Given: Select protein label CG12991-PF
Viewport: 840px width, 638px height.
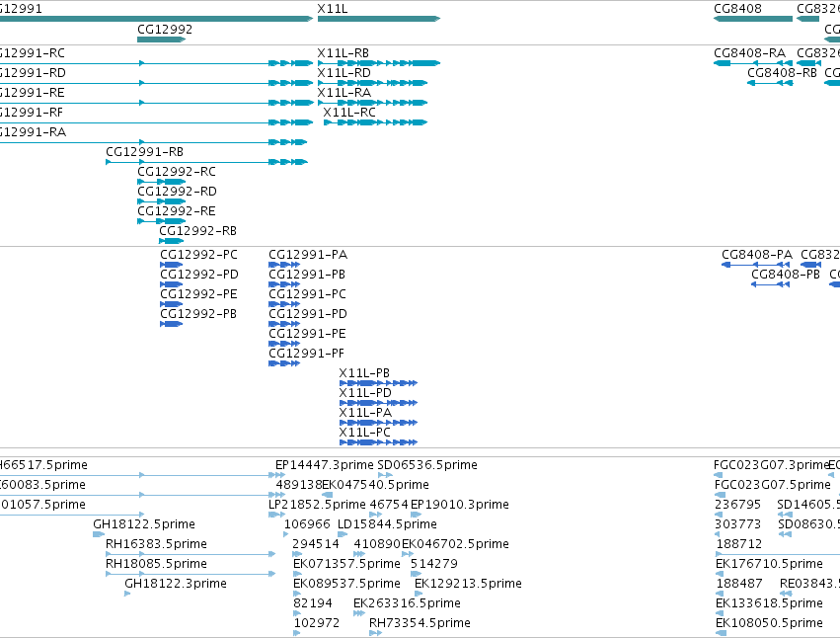Looking at the screenshot, I should 306,354.
